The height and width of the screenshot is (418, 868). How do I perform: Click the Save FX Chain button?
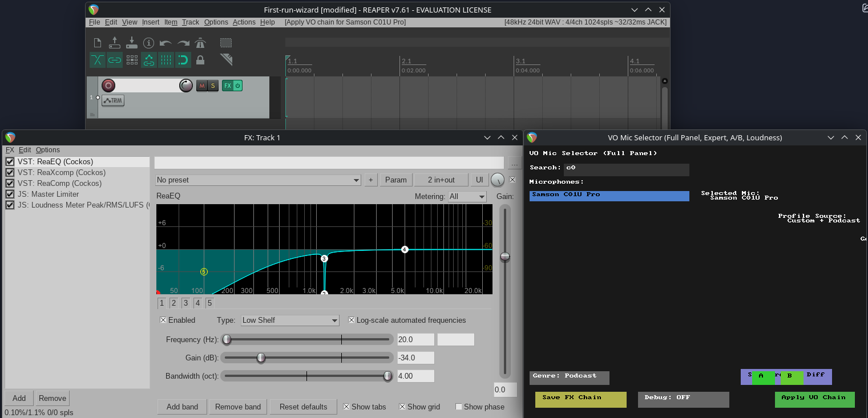[580, 399]
